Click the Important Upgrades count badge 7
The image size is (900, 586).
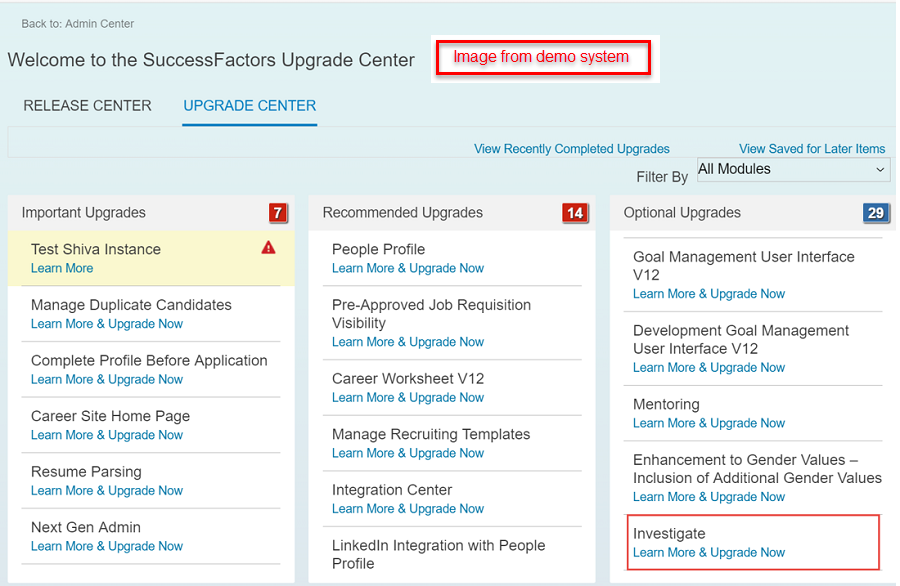pos(278,213)
